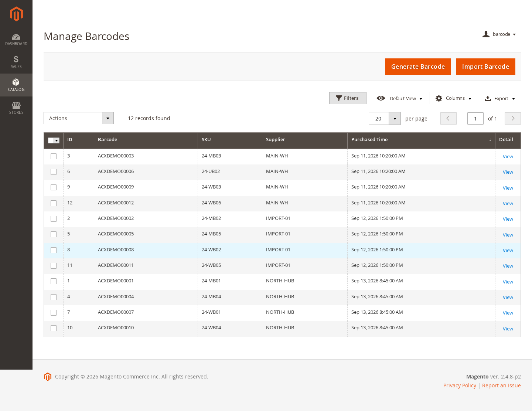Expand the Default View dropdown
This screenshot has height=411, width=532.
[421, 99]
